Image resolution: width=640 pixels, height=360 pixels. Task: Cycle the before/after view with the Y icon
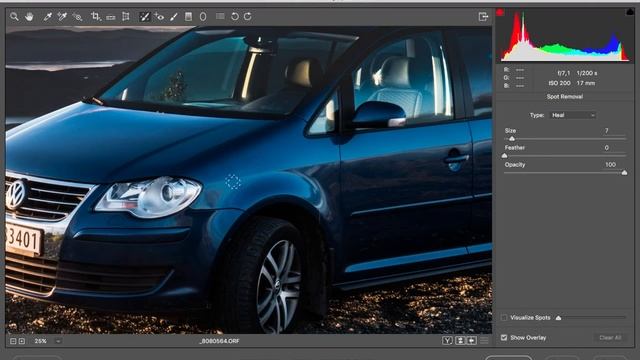pos(447,340)
